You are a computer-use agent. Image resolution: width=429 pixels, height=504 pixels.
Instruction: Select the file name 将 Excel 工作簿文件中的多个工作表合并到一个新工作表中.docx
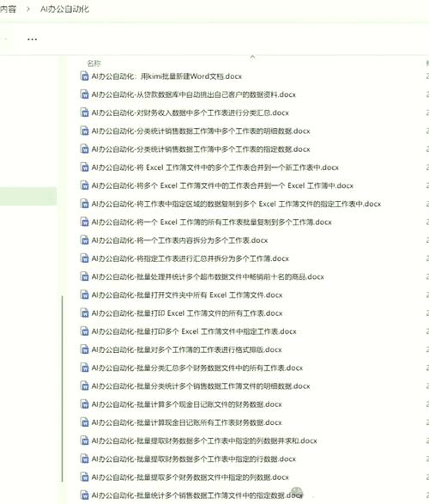(x=215, y=167)
